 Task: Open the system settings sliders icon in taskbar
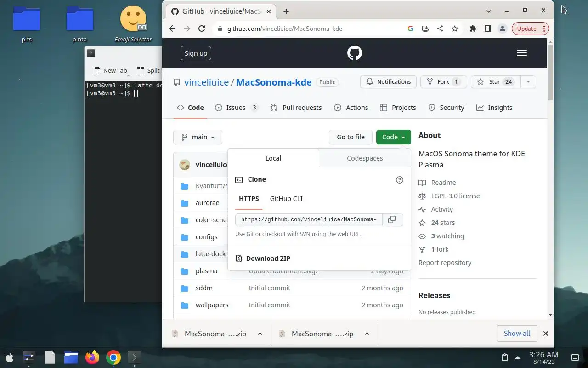click(x=28, y=357)
